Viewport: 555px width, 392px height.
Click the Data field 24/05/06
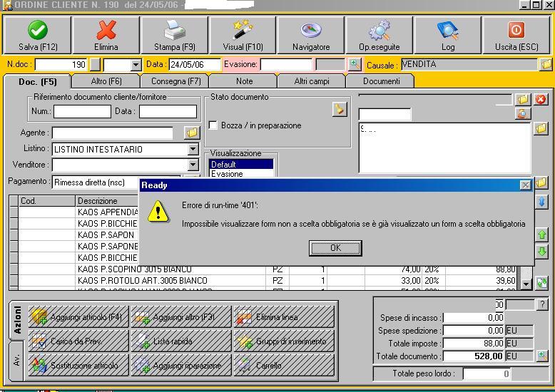[194, 65]
